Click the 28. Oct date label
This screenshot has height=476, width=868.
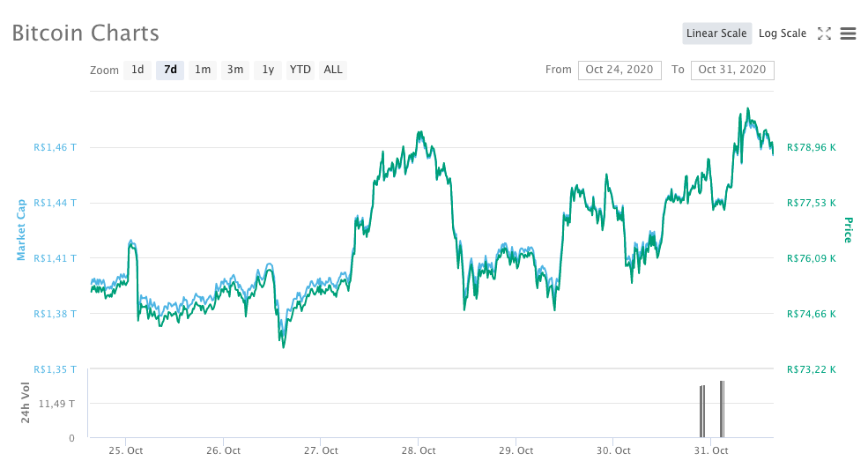(419, 450)
